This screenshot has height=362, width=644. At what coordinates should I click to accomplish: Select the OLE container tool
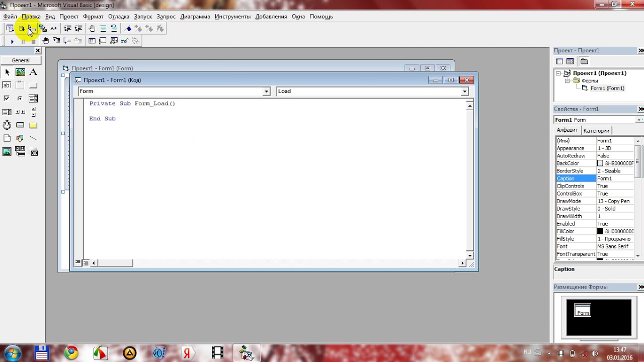point(33,151)
